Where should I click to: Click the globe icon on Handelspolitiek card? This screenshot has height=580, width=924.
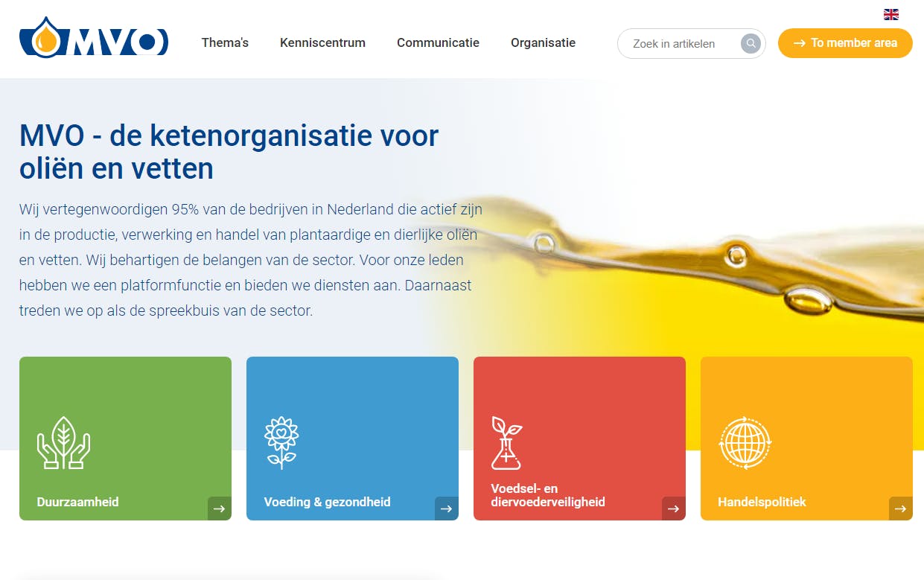point(745,443)
